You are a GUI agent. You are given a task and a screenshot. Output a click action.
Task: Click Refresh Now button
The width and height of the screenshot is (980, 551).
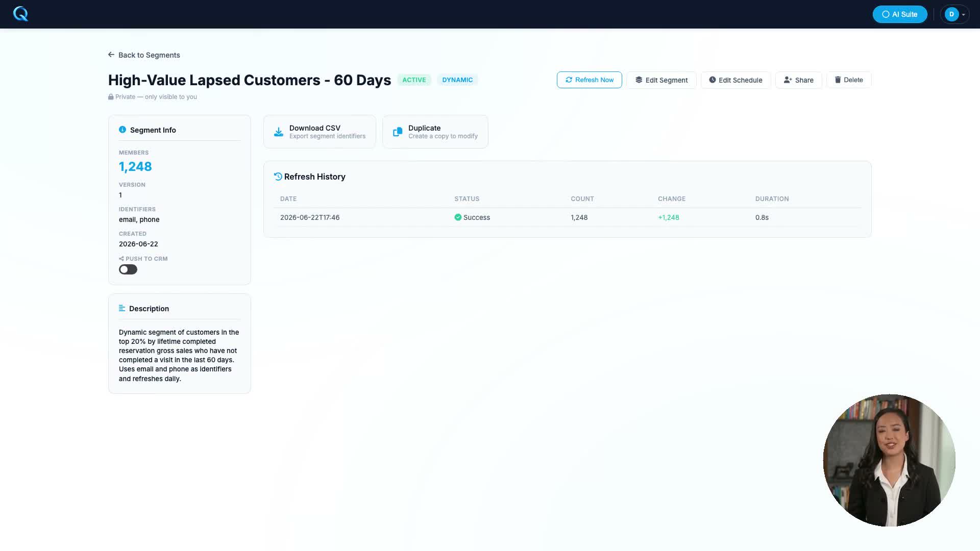click(589, 80)
